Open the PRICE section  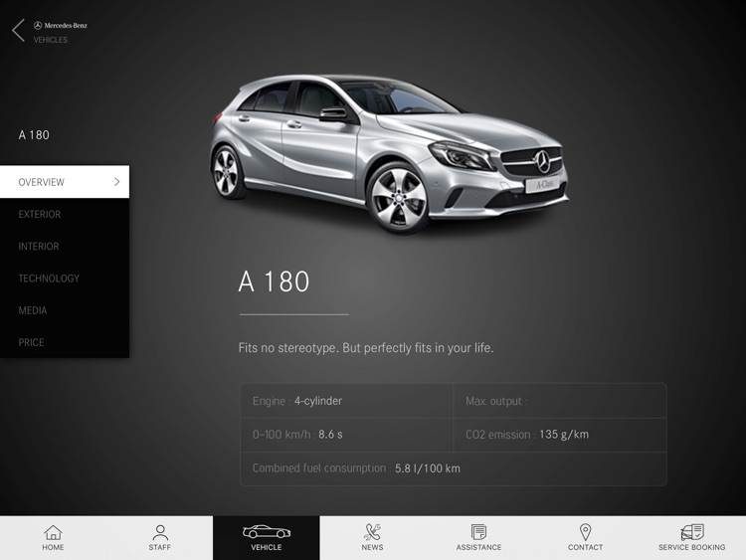65,342
